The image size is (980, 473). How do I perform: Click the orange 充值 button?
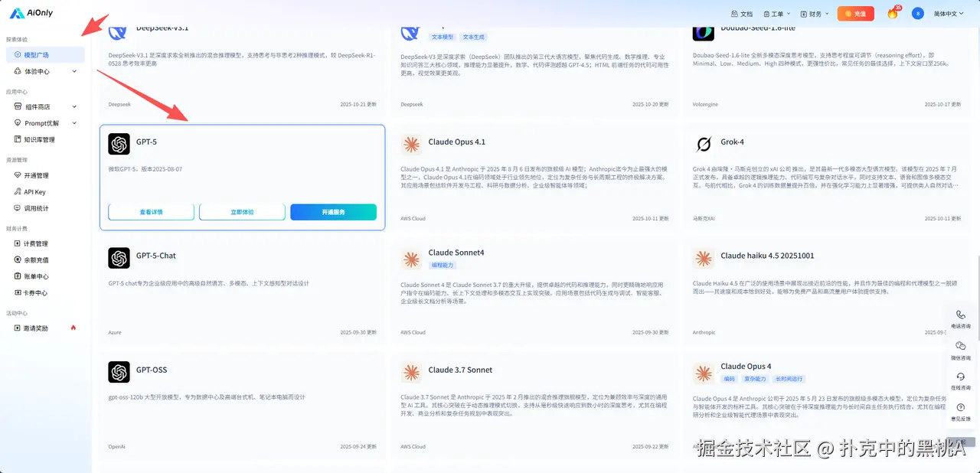(855, 13)
